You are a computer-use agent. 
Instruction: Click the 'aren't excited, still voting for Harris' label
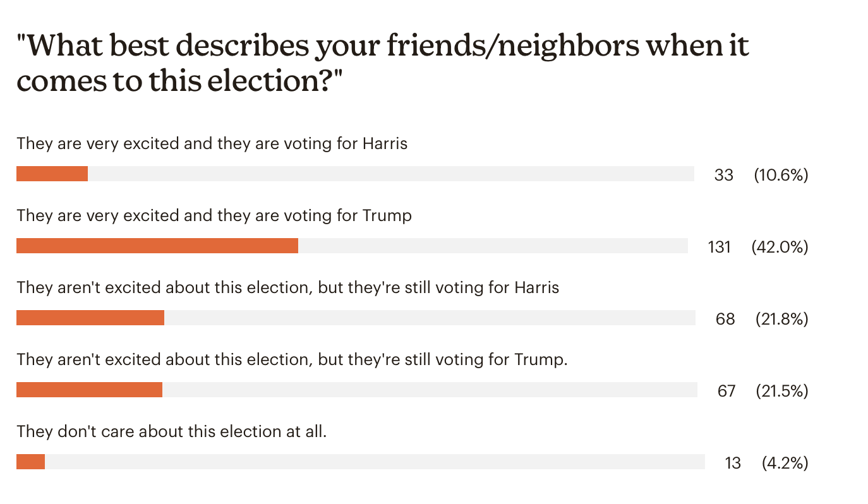pyautogui.click(x=288, y=287)
